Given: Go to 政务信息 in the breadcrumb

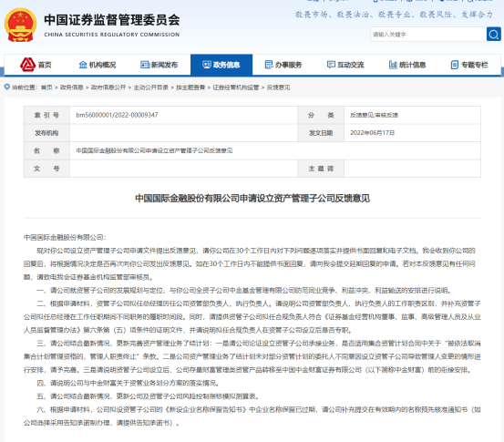Looking at the screenshot, I should [72, 87].
